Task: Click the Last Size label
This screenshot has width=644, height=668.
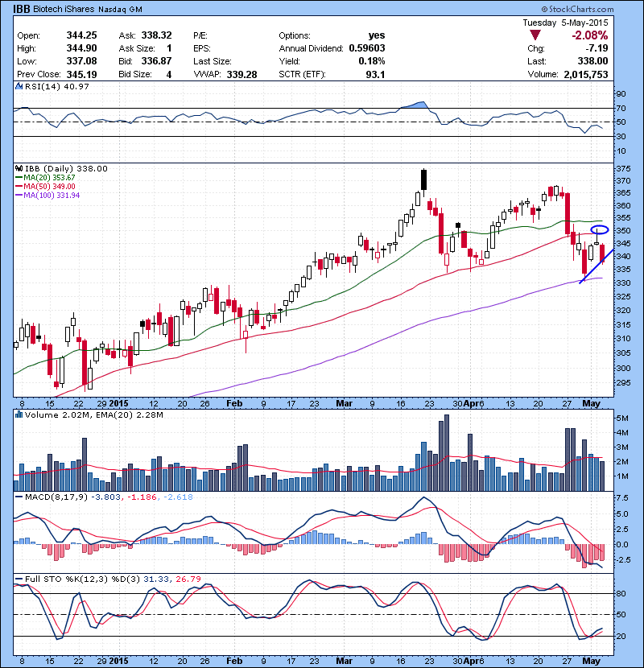Action: point(213,61)
